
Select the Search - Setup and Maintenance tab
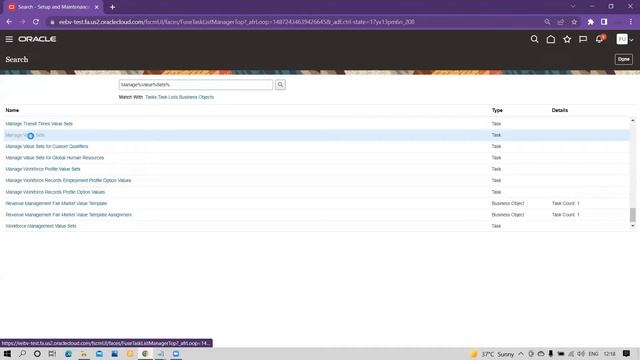coord(53,7)
